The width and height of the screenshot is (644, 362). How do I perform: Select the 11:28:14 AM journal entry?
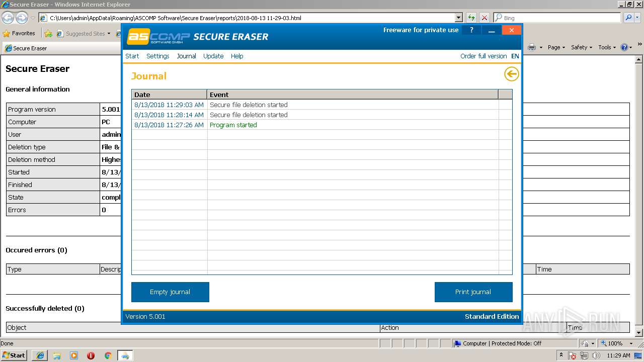(322, 115)
